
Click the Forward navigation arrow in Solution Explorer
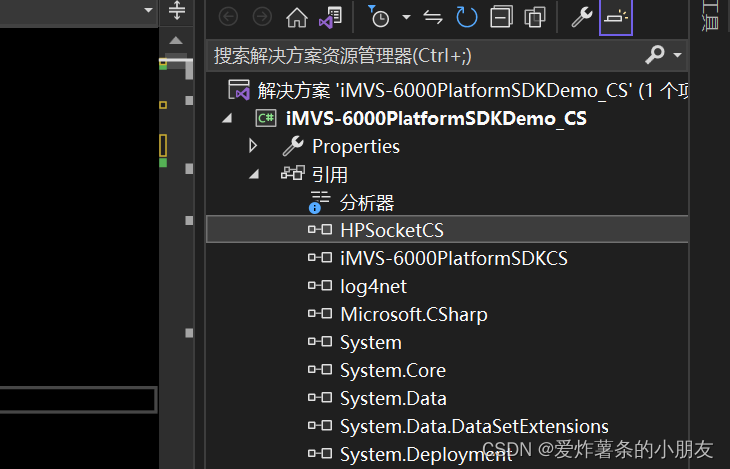[262, 17]
